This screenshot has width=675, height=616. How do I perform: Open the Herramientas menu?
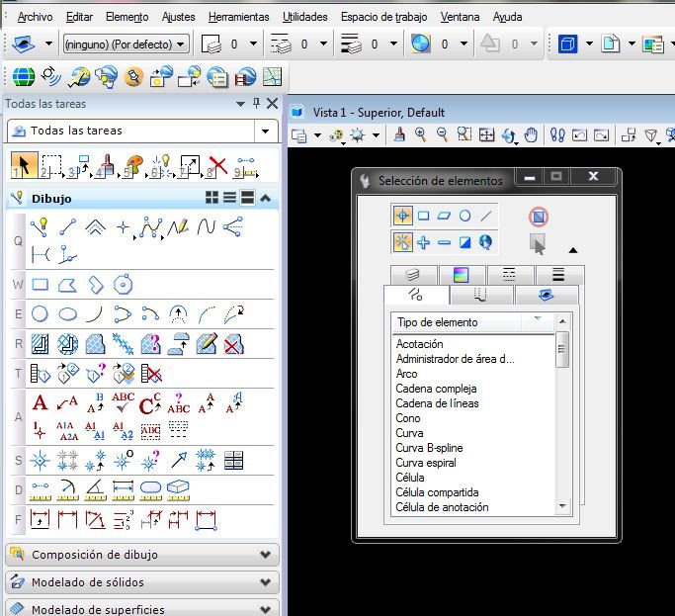(x=238, y=17)
